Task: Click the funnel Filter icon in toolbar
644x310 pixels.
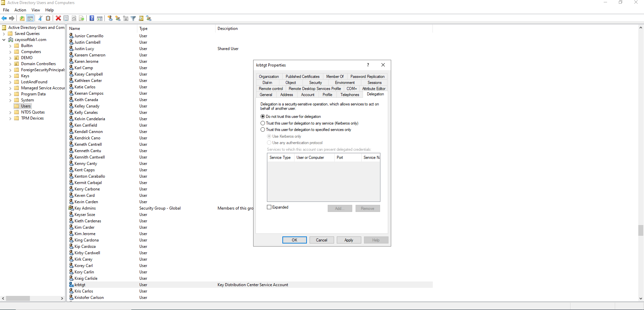Action: [133, 18]
